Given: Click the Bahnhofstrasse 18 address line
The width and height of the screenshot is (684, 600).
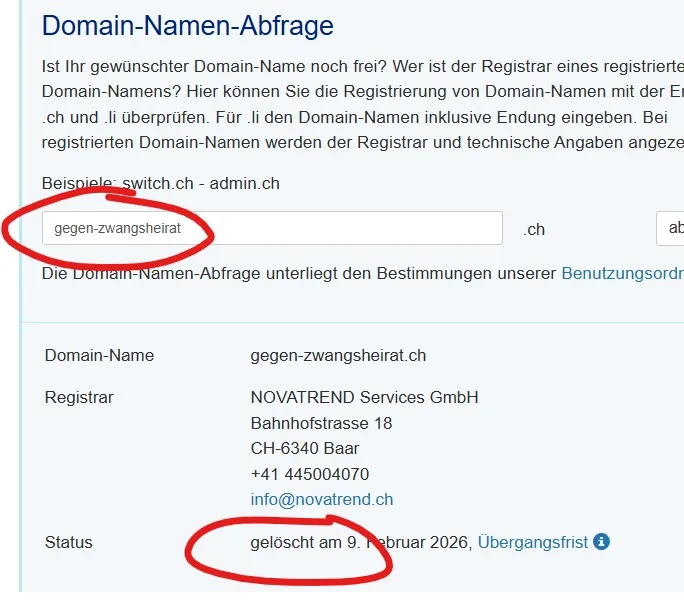Looking at the screenshot, I should [321, 423].
